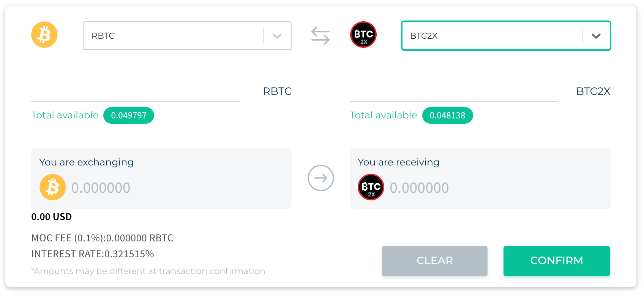The image size is (644, 296).
Task: Click the left Total available label
Action: point(65,115)
